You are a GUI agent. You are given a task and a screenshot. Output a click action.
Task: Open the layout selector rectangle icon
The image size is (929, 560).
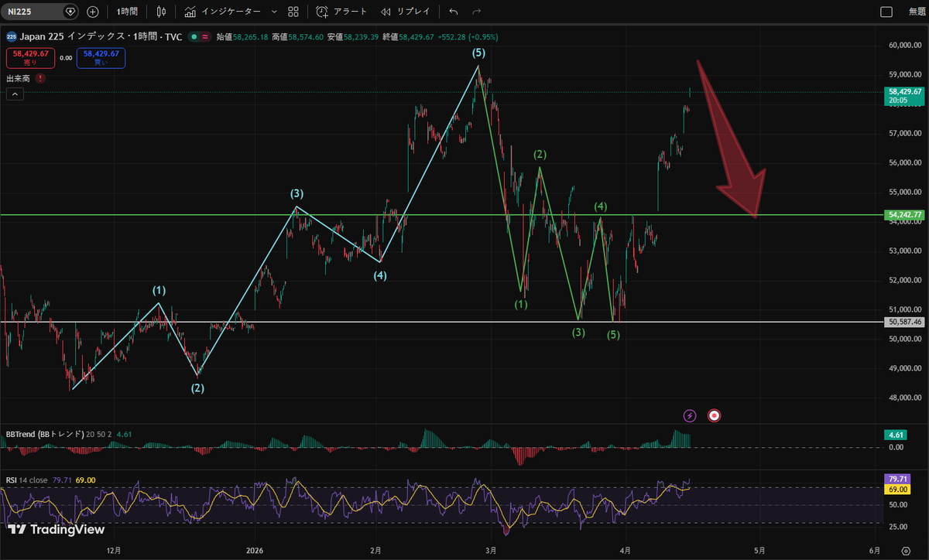tap(886, 12)
